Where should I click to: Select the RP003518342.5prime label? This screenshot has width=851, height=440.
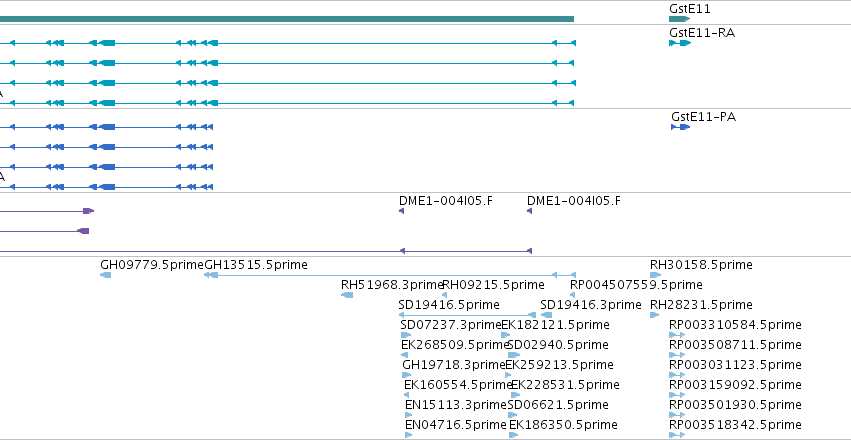click(x=735, y=425)
